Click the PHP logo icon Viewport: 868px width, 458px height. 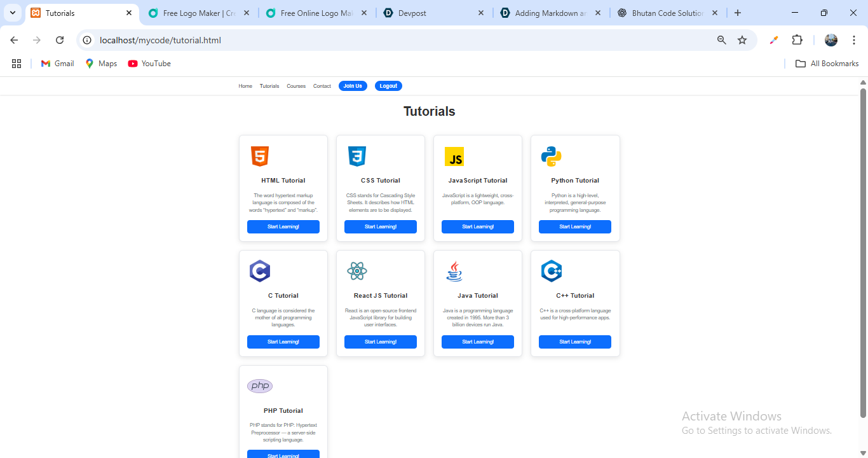(x=260, y=386)
